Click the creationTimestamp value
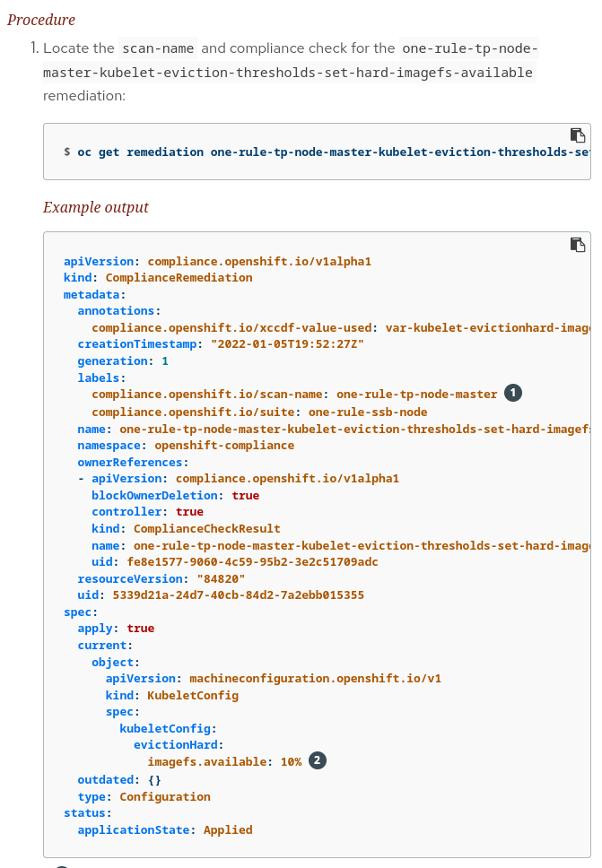The image size is (602, 868). click(x=286, y=344)
